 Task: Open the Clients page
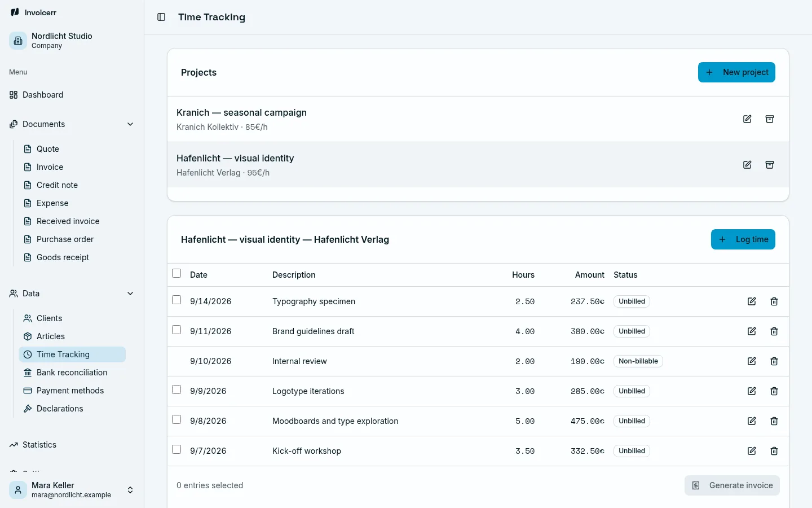click(x=72, y=318)
